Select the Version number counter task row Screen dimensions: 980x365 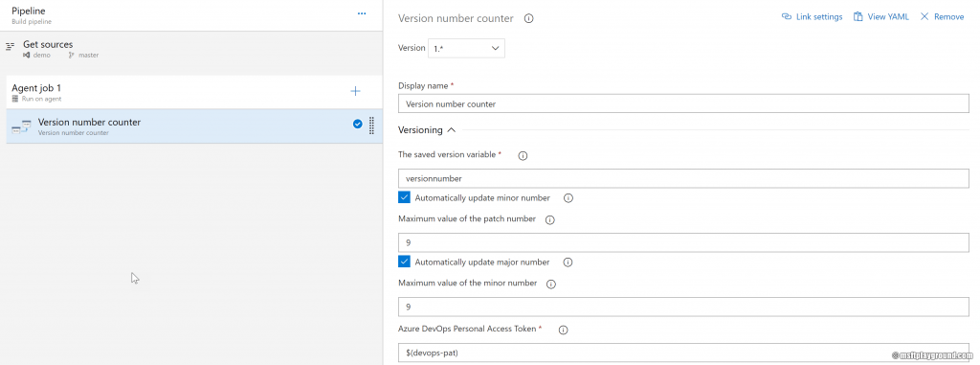[x=194, y=126]
